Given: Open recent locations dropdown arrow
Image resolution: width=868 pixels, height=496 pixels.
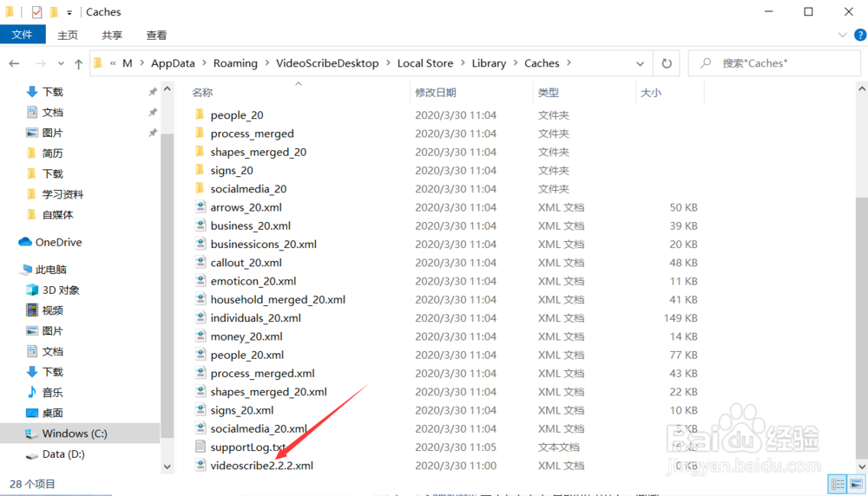Looking at the screenshot, I should click(x=61, y=63).
